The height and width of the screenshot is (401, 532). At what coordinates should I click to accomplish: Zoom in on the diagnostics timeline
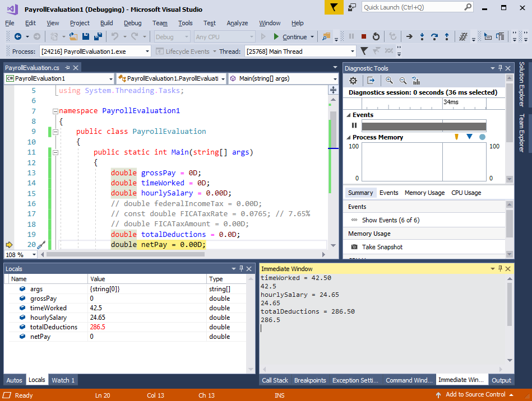point(389,81)
